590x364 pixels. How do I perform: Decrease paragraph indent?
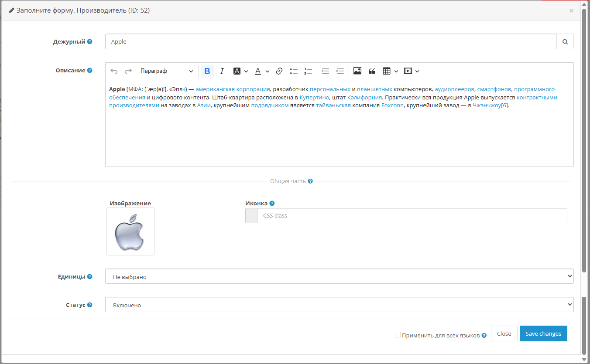point(325,71)
